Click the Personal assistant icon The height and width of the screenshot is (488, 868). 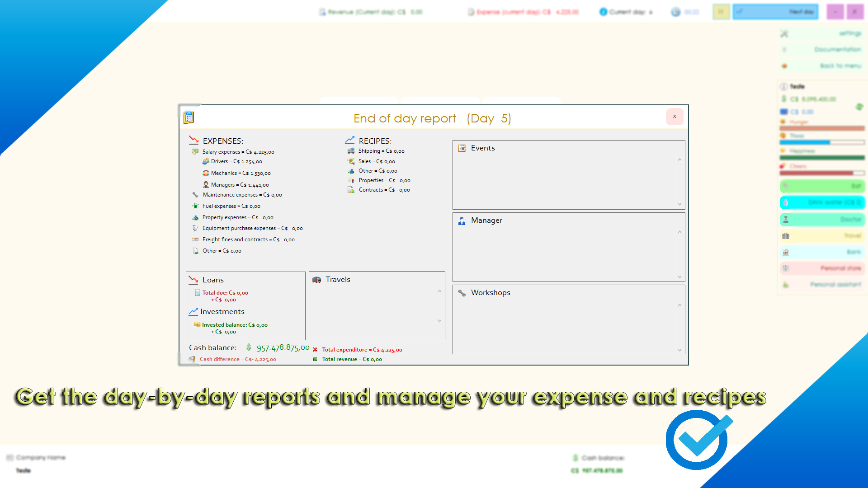[x=786, y=284]
